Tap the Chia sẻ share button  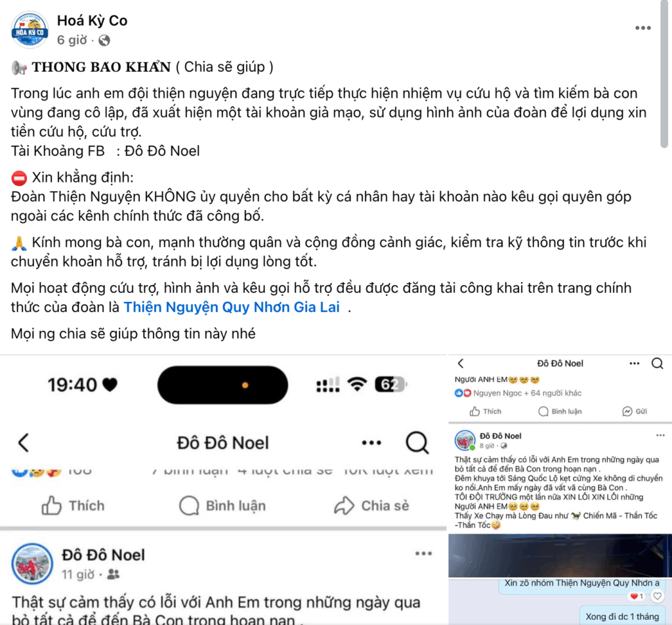point(371,506)
